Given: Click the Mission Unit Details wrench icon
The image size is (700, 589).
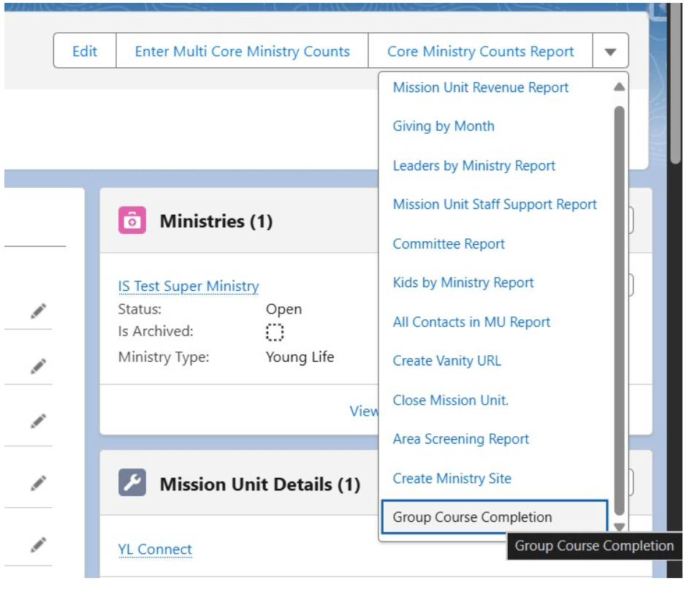Looking at the screenshot, I should (x=132, y=484).
